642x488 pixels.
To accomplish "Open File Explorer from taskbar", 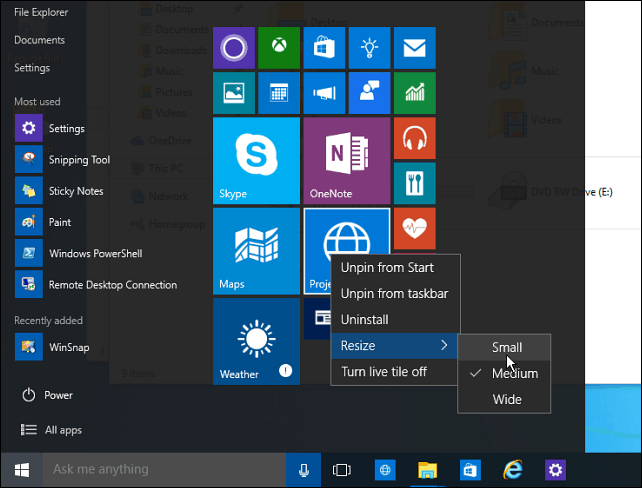I will pos(427,470).
